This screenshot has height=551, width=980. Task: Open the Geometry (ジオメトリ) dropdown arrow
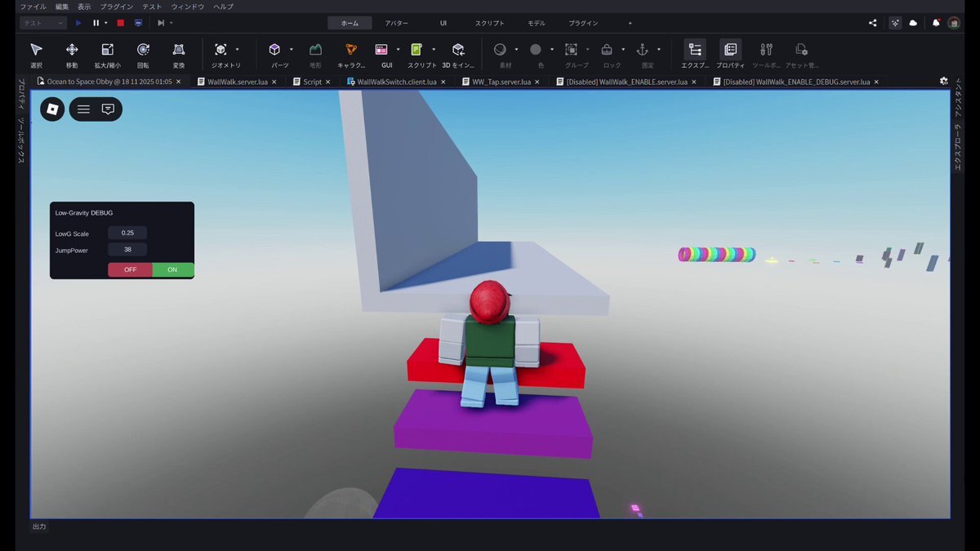pos(238,49)
